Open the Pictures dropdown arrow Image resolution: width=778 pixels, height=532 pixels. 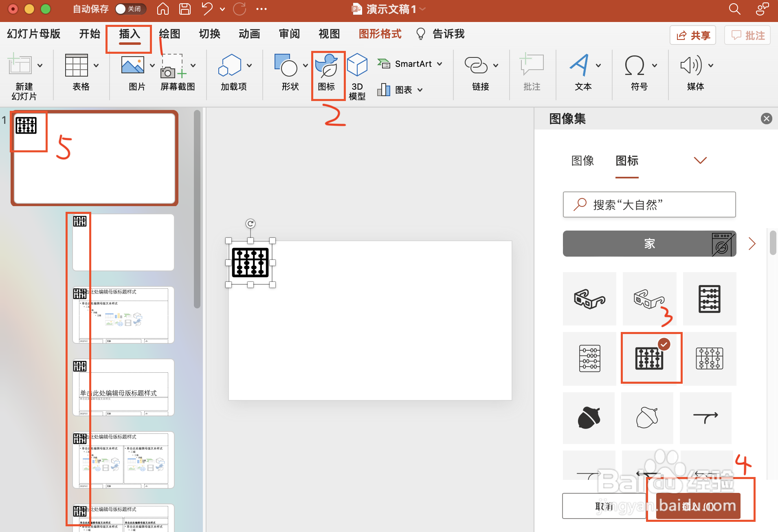(152, 65)
